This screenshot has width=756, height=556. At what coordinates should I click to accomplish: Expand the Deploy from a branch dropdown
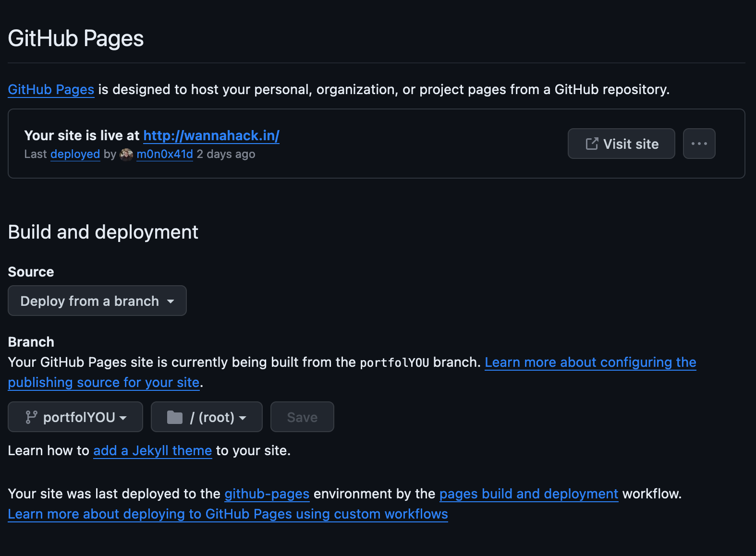[x=97, y=301]
